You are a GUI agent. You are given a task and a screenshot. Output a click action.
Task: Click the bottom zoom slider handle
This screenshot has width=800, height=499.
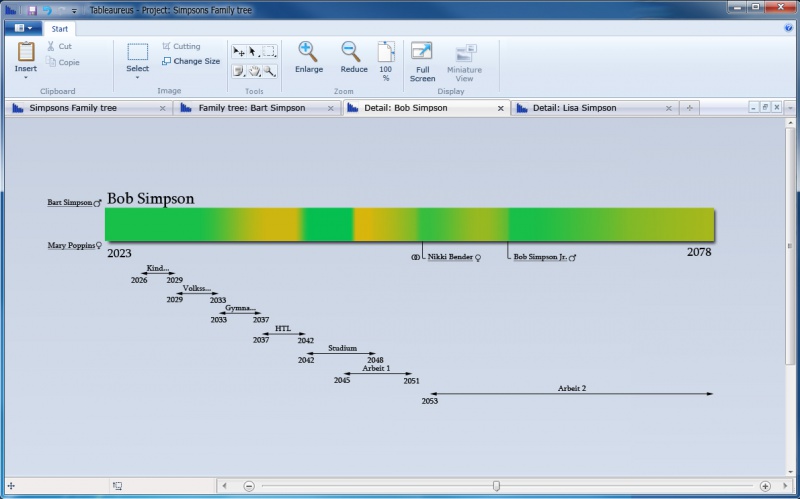(x=496, y=486)
